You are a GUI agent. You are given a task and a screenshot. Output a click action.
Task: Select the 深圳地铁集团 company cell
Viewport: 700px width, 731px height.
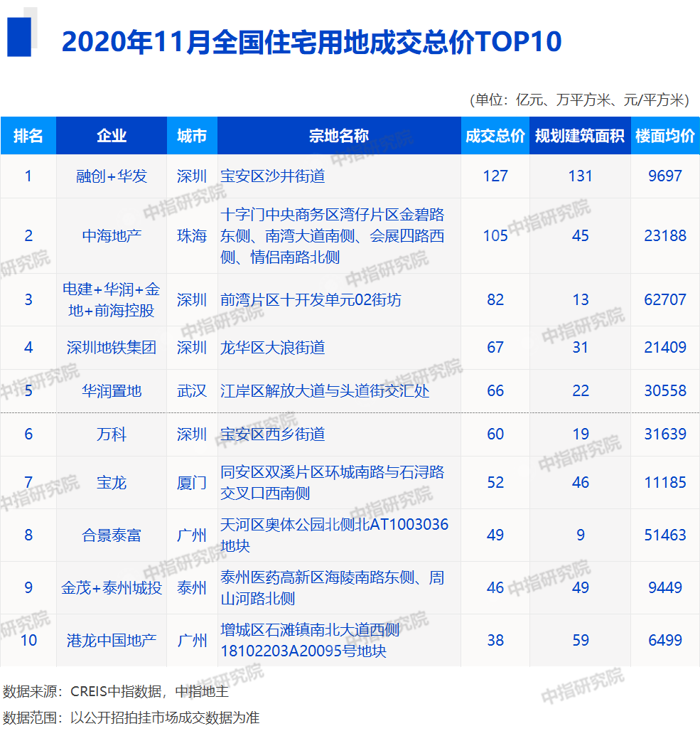112,348
